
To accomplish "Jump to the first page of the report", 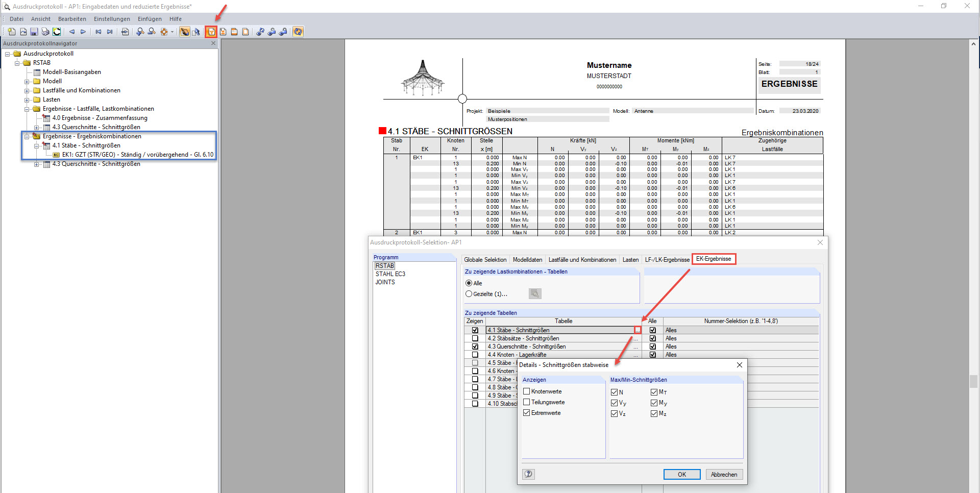I will (99, 32).
